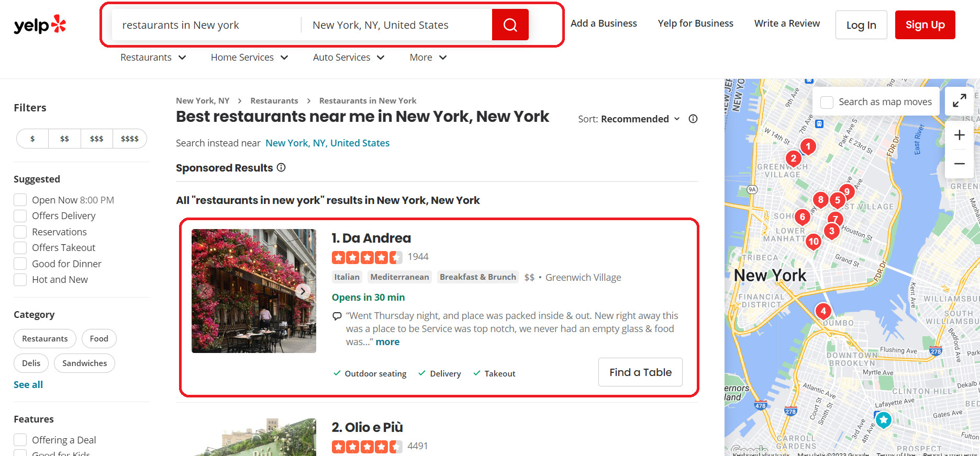Image resolution: width=980 pixels, height=456 pixels.
Task: Select map pin number 6
Action: 802,216
